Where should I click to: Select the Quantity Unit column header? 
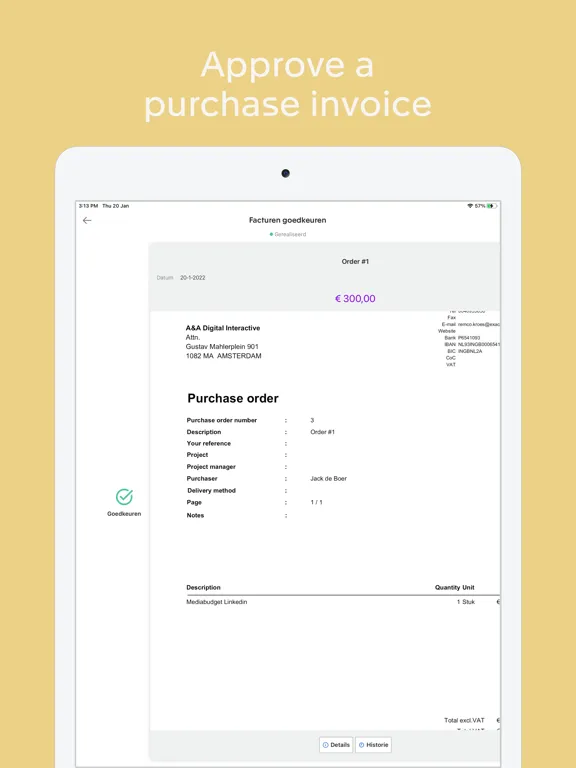click(x=455, y=587)
